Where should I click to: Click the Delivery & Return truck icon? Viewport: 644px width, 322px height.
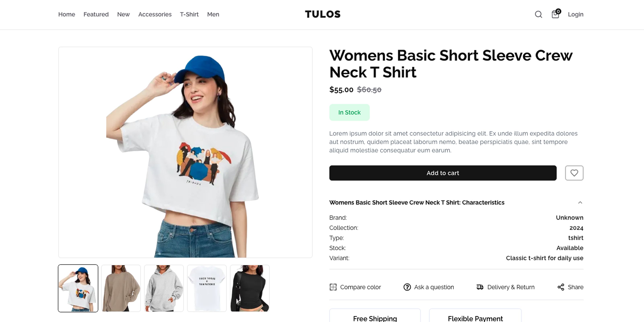click(480, 287)
